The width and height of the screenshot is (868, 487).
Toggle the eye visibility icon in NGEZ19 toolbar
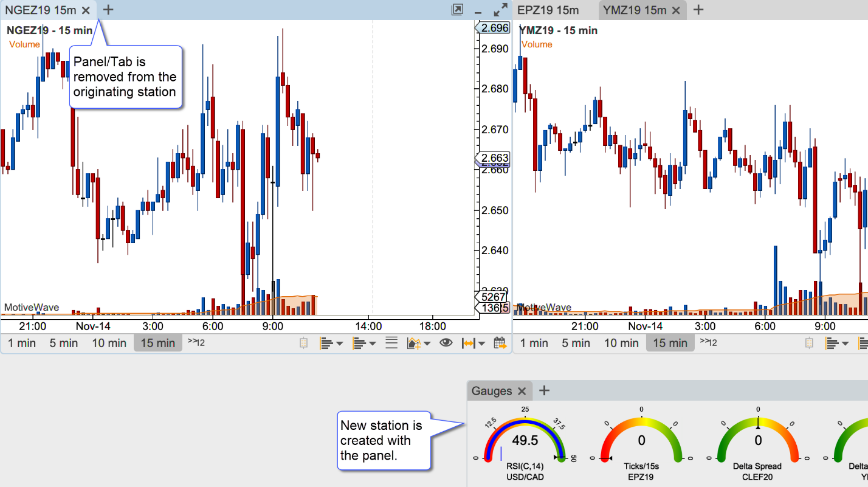coord(446,343)
